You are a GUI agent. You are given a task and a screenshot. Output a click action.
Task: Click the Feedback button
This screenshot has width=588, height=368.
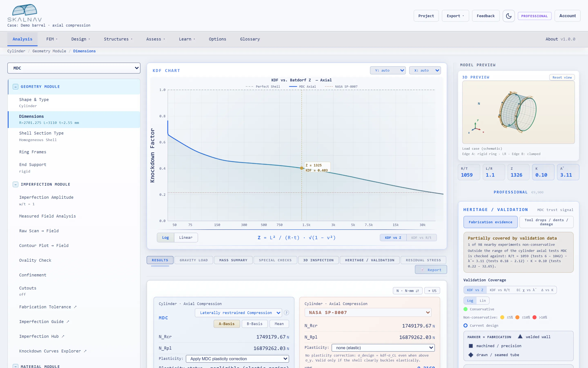[486, 16]
